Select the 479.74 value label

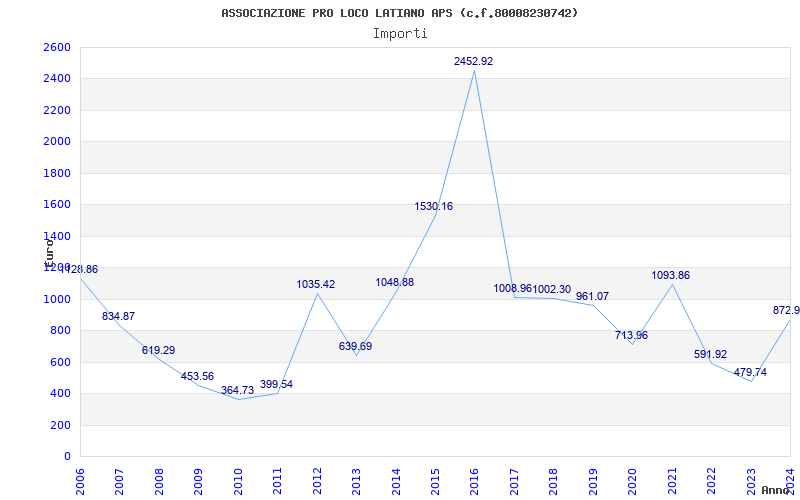point(750,372)
